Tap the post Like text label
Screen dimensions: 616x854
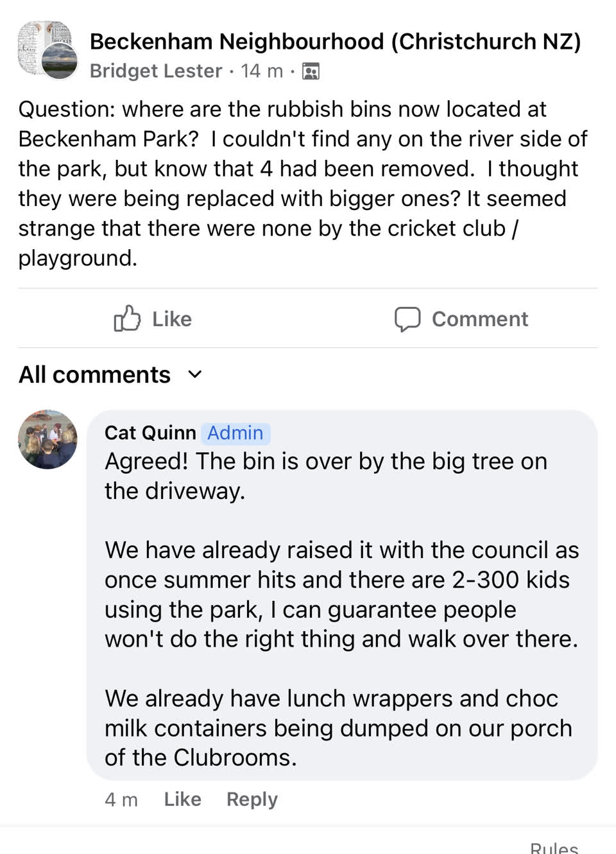point(172,318)
